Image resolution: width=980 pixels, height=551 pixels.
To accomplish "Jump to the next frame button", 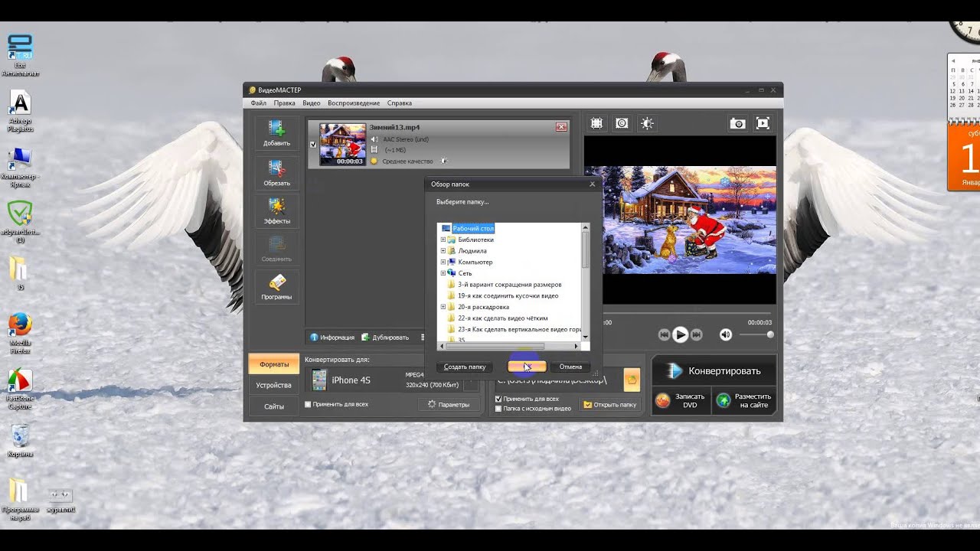I will tap(696, 334).
